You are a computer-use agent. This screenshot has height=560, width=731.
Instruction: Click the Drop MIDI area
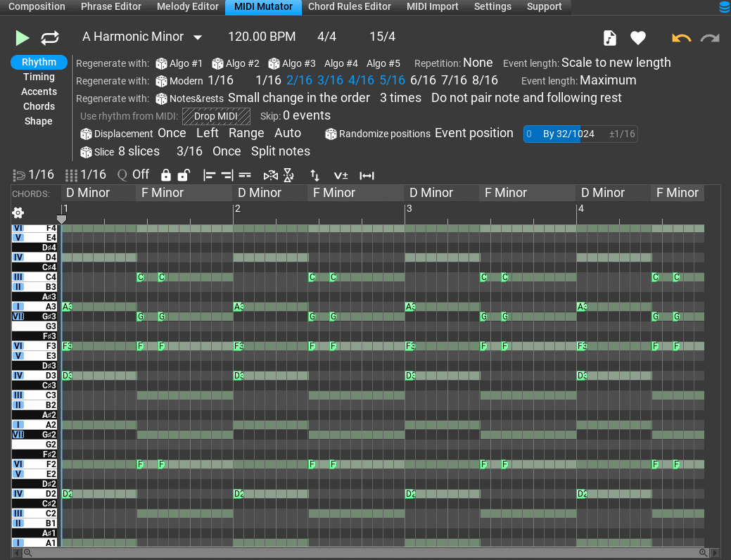pyautogui.click(x=216, y=116)
